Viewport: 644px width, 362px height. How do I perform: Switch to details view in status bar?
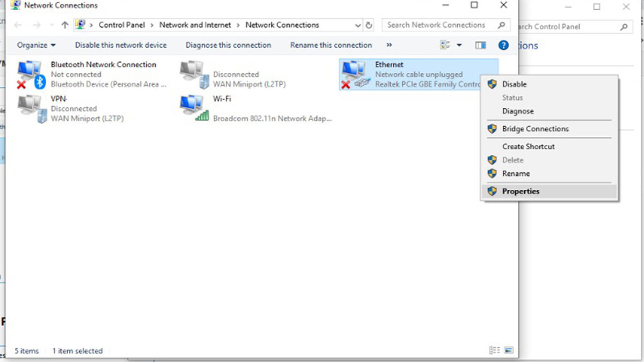pyautogui.click(x=494, y=351)
